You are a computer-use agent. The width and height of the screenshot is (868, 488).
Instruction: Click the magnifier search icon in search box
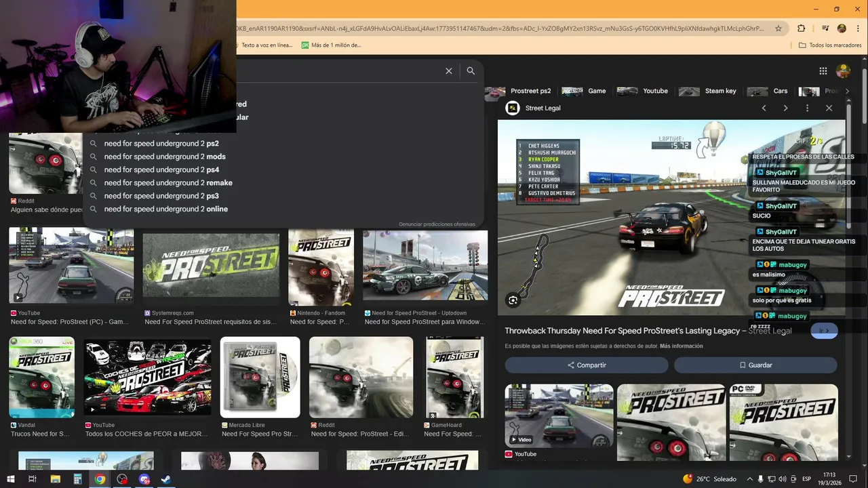pos(471,71)
